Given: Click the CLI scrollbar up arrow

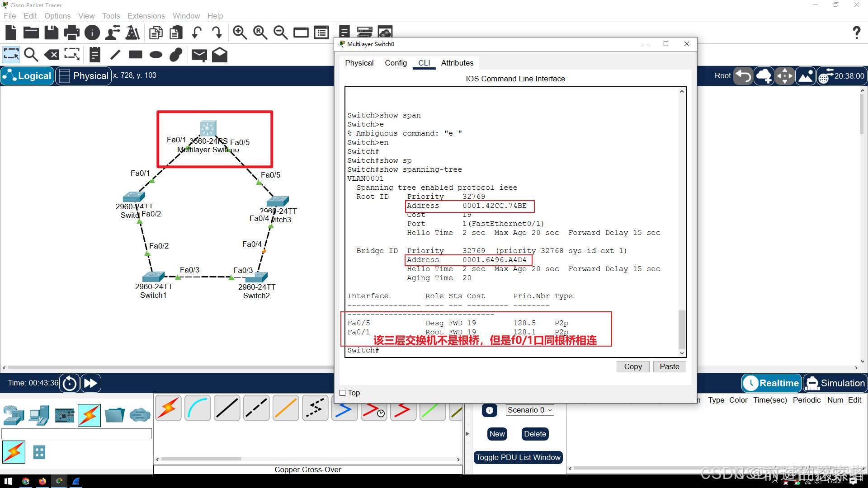Looking at the screenshot, I should click(682, 92).
